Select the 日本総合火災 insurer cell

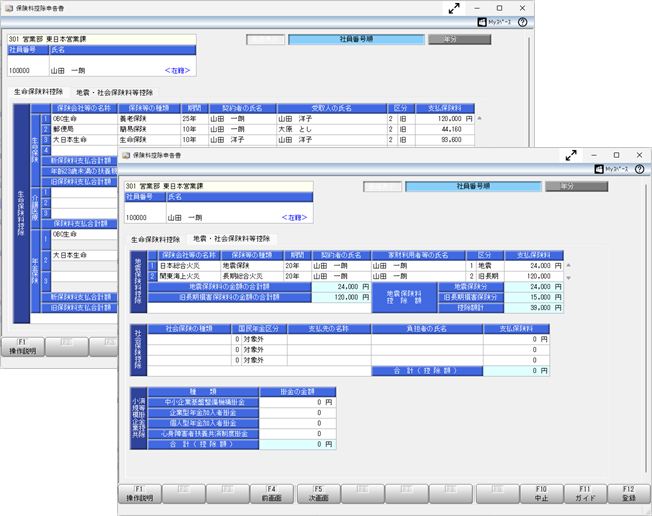[189, 265]
